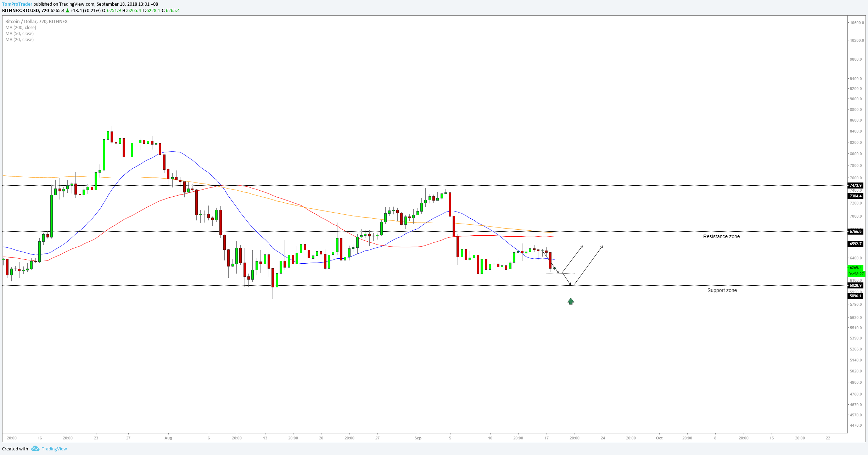
Task: Click the 'Aug' date on time axis
Action: coord(168,438)
